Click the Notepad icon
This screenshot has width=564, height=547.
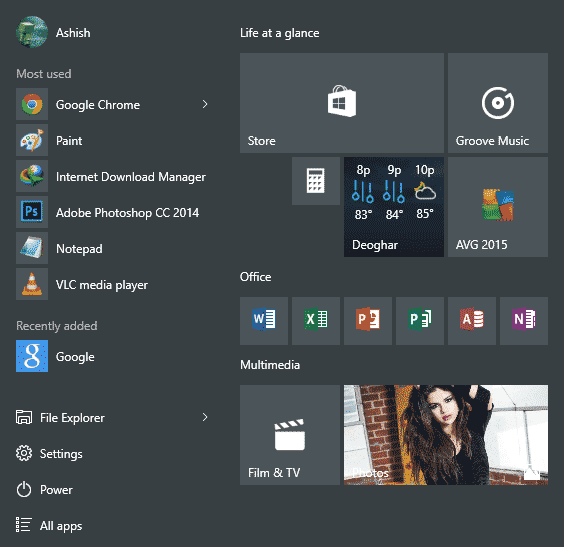tap(32, 248)
